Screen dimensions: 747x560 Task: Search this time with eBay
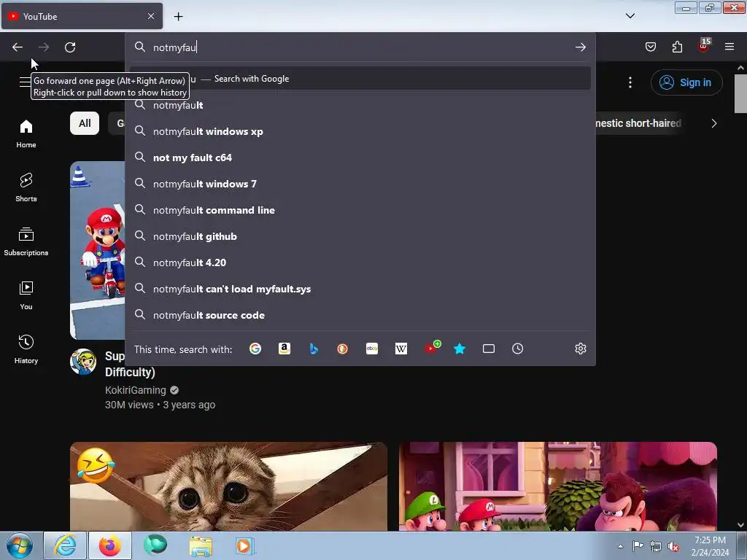(372, 349)
